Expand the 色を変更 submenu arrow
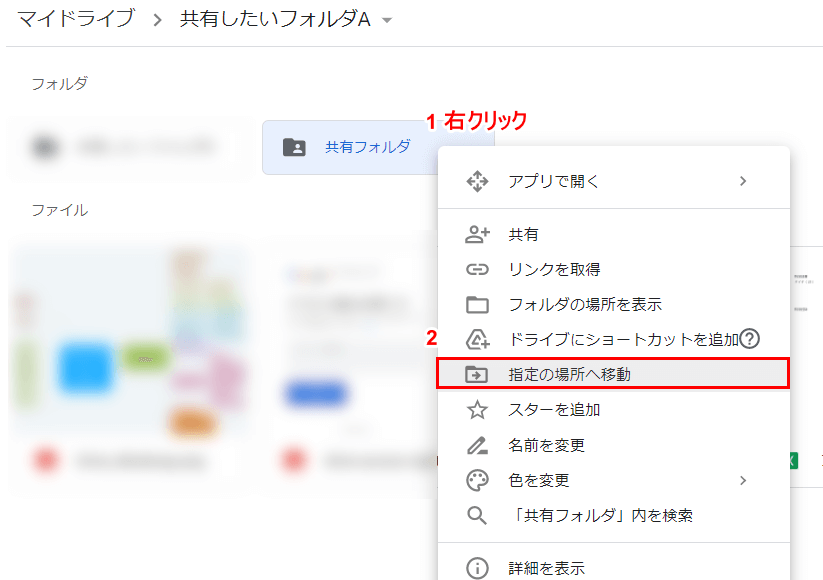823x580 pixels. click(742, 480)
